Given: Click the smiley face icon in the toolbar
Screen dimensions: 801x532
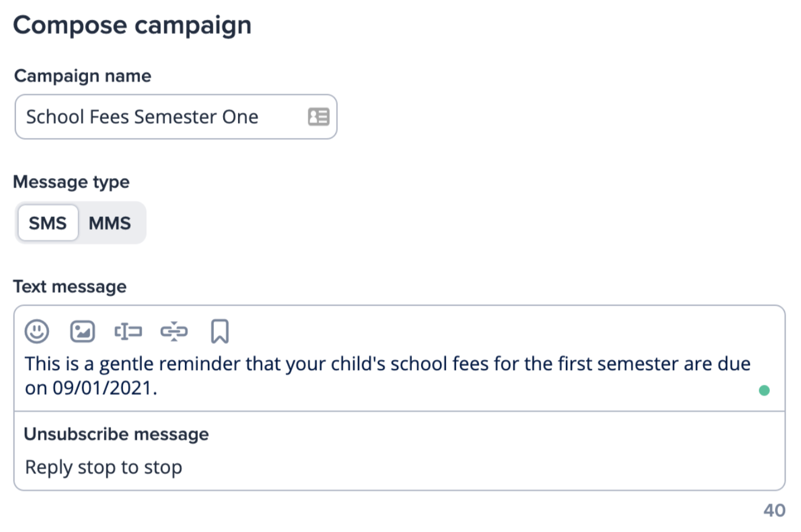Looking at the screenshot, I should click(35, 331).
